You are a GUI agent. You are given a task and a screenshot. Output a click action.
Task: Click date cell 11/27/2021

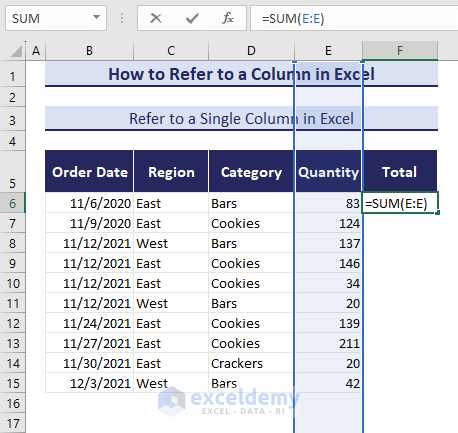click(x=89, y=343)
